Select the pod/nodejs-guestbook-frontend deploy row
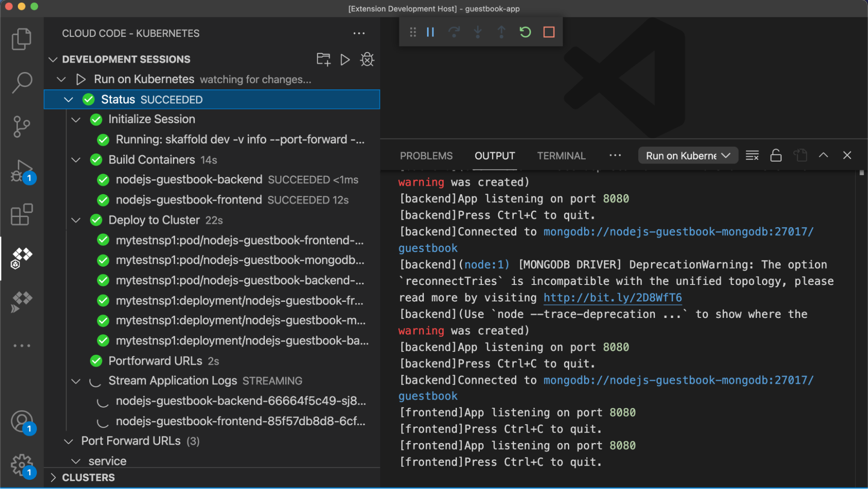The width and height of the screenshot is (868, 489). coord(212,240)
